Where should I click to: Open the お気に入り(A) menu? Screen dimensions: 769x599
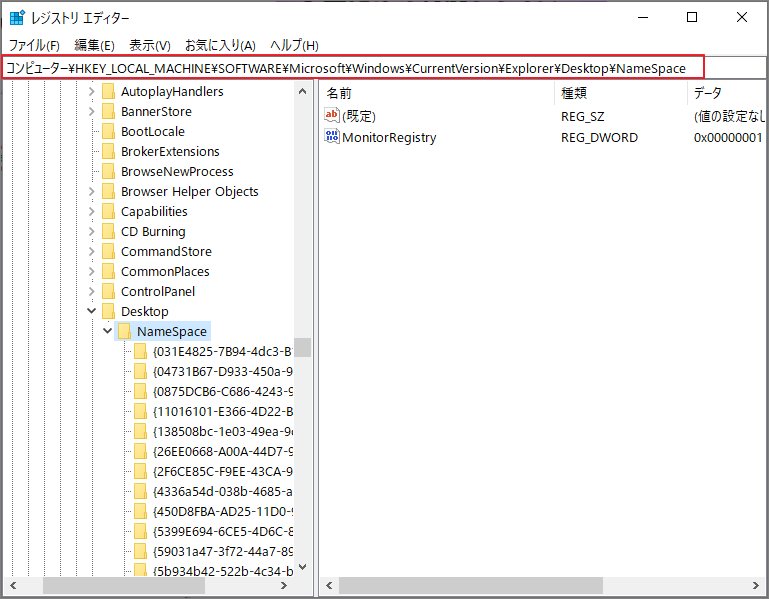(220, 46)
